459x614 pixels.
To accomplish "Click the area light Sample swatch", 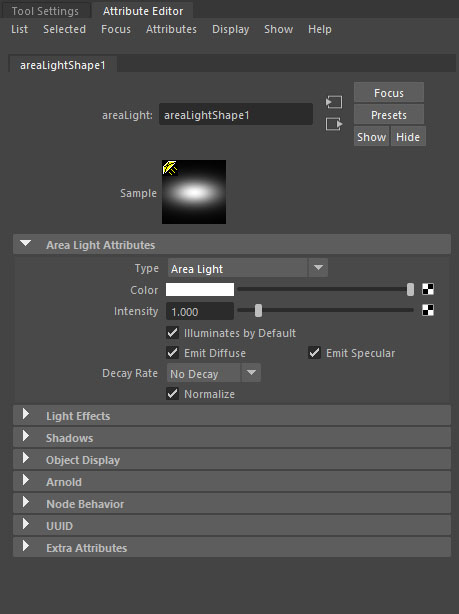I will point(194,192).
